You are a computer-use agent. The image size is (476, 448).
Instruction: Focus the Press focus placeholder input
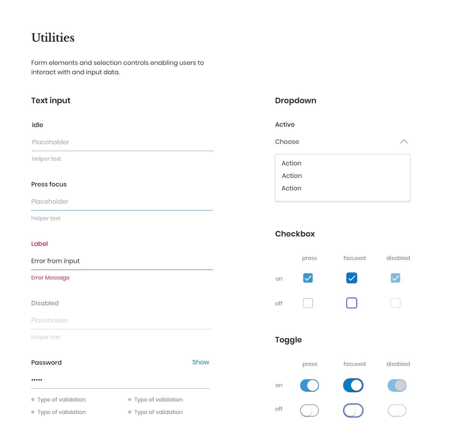pos(122,202)
